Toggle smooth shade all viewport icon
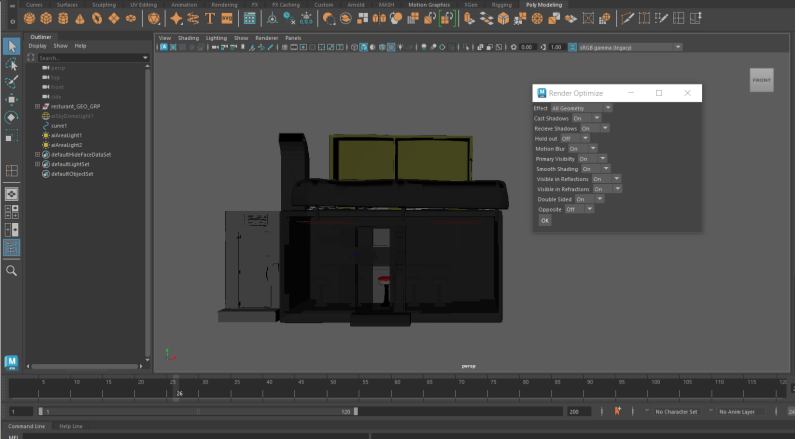800x439 pixels. pos(363,47)
